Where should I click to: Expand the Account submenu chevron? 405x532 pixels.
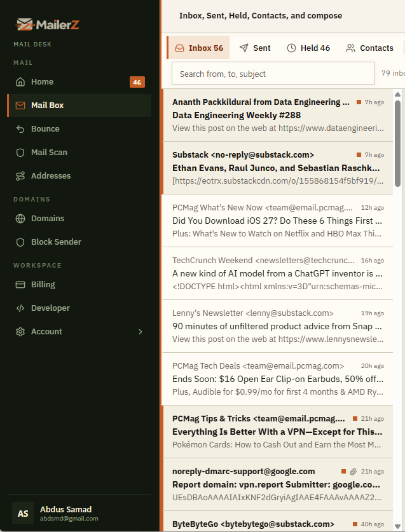pyautogui.click(x=141, y=332)
